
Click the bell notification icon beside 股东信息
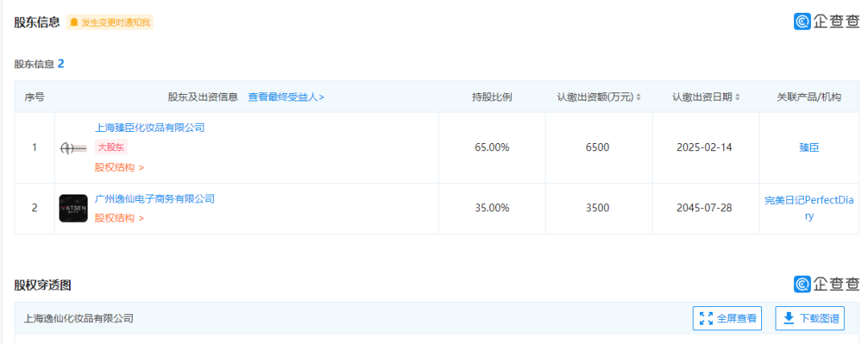coord(74,23)
